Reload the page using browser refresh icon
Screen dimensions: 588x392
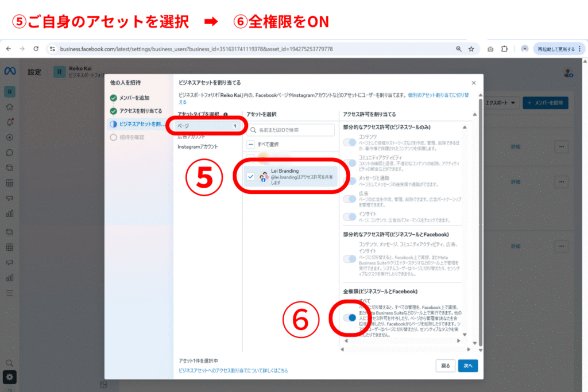[36, 49]
